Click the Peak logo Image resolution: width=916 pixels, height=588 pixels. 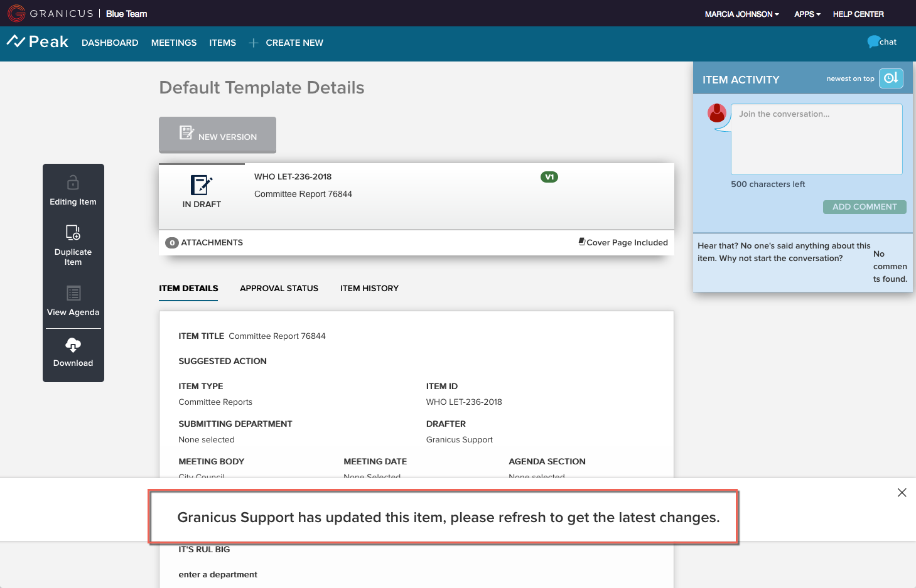pos(38,42)
